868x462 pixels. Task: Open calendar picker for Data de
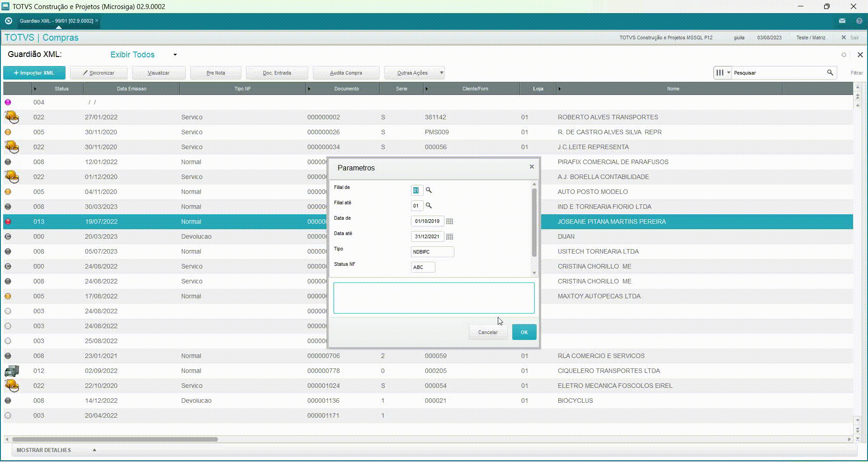[x=449, y=222]
